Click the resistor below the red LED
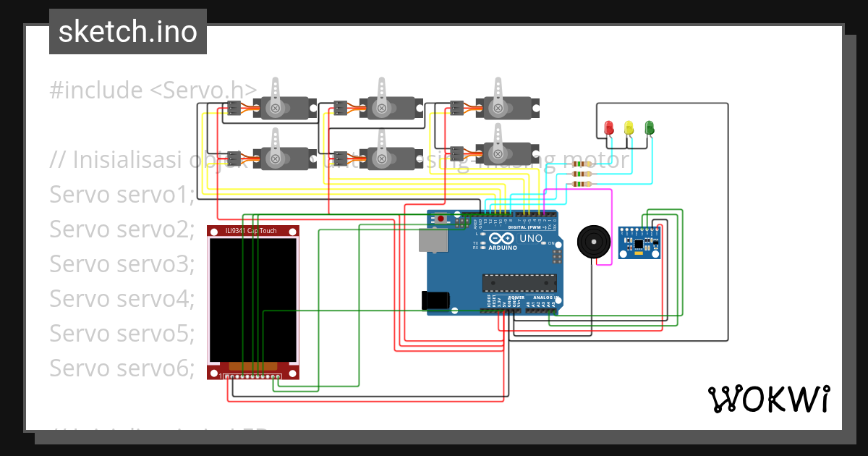 581,164
